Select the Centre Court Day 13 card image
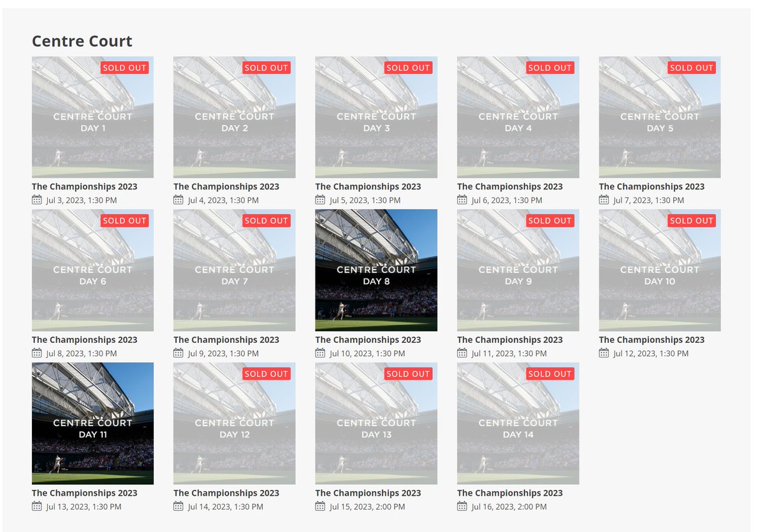Image resolution: width=765 pixels, height=532 pixels. point(376,423)
